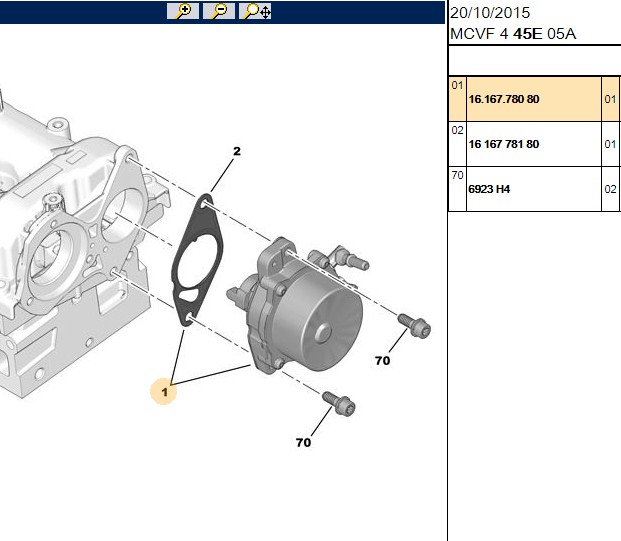Image resolution: width=621 pixels, height=541 pixels.
Task: Select the zoom-and-pan magnifier tool
Action: (255, 11)
